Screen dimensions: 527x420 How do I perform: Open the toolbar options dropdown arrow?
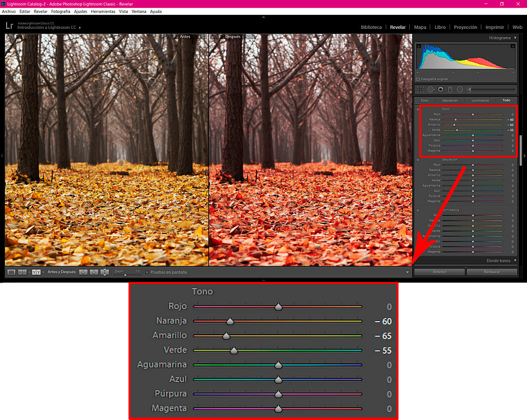407,272
